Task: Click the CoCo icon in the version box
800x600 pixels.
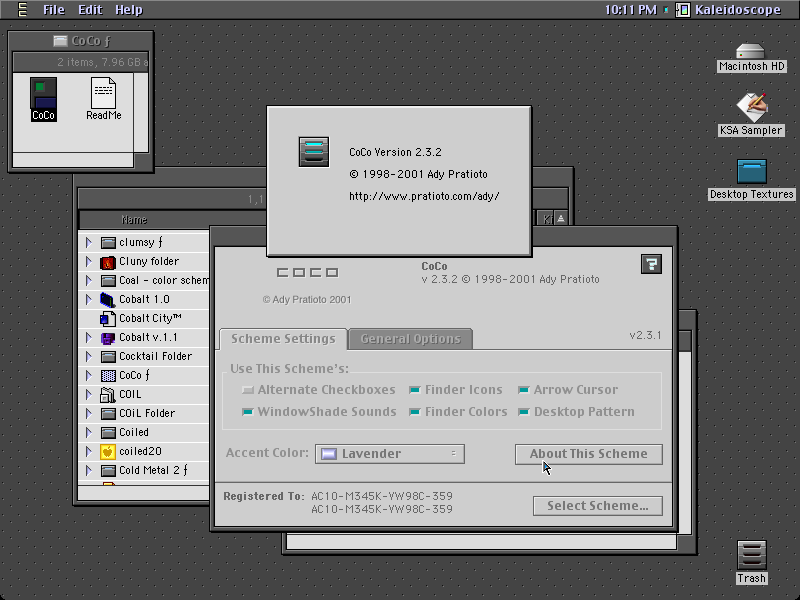Action: 314,152
